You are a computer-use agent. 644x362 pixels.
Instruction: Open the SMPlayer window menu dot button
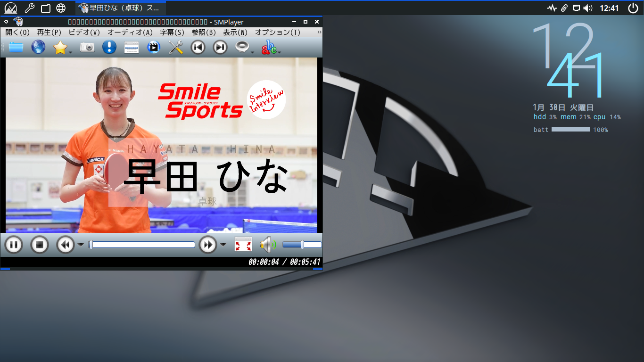point(6,22)
